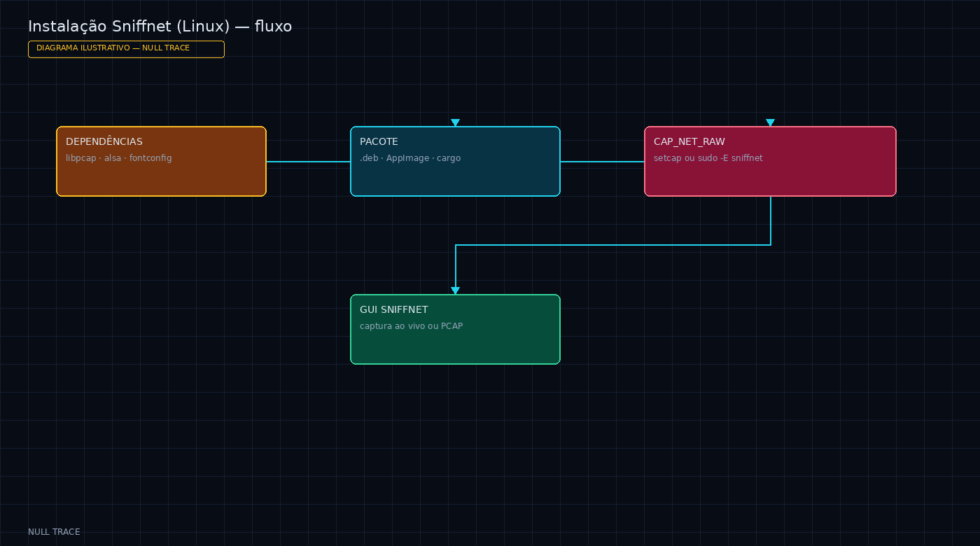Click the arrowhead entering GUI SNIFFNET
Image resolution: width=980 pixels, height=546 pixels.
click(455, 290)
